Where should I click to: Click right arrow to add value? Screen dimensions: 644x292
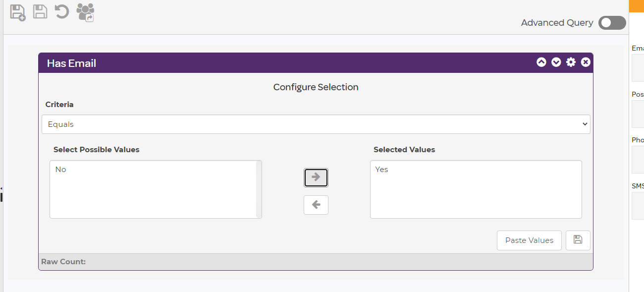pyautogui.click(x=316, y=177)
